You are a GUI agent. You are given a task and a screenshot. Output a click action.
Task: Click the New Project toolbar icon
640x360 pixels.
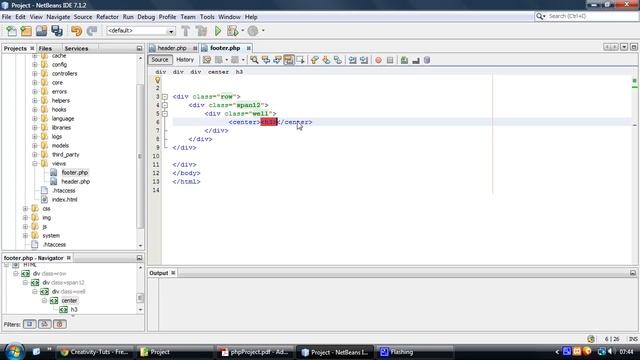point(26,31)
